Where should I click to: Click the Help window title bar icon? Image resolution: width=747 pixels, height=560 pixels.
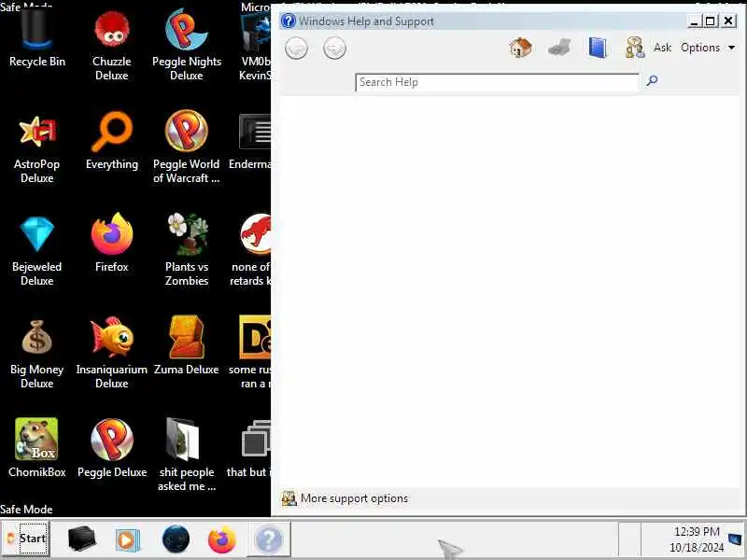click(288, 21)
